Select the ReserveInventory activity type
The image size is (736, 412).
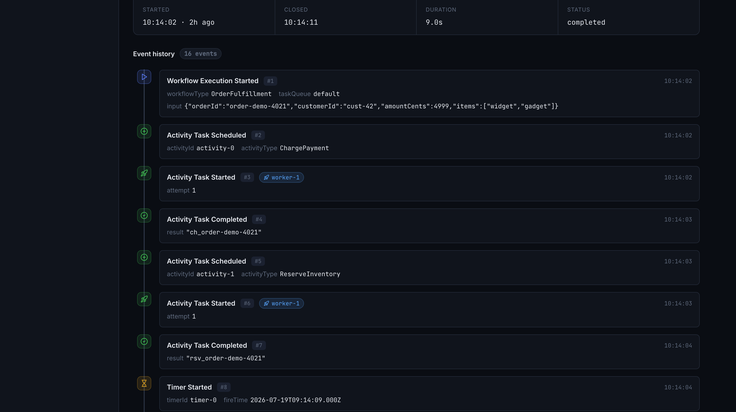point(310,274)
